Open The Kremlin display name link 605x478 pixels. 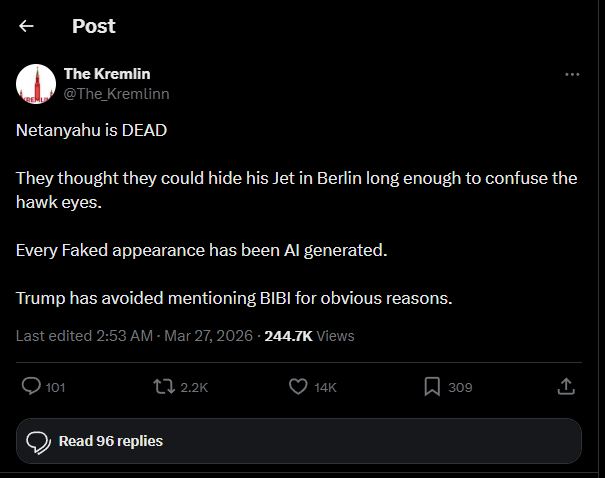coord(107,73)
